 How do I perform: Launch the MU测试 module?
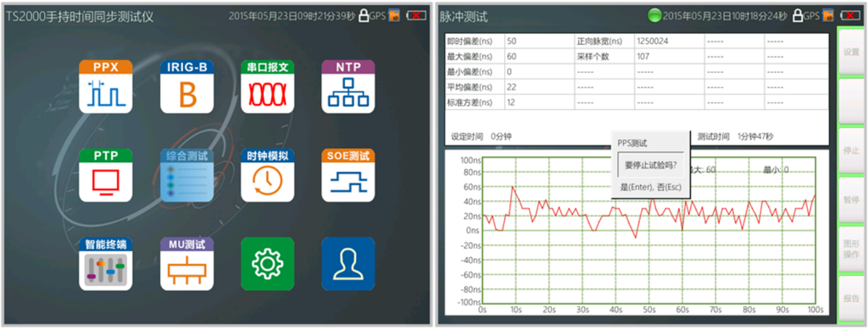187,264
